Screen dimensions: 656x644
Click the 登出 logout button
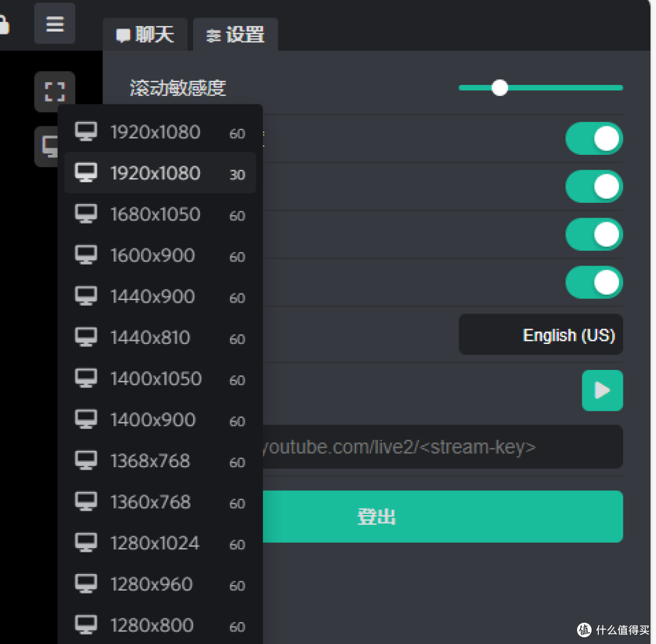pos(443,517)
